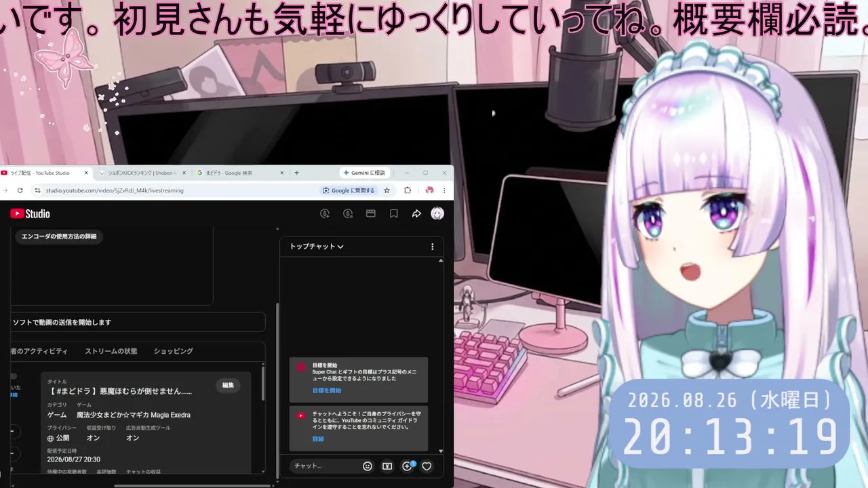Click the Gemini に相談 button
The image size is (868, 488).
364,173
